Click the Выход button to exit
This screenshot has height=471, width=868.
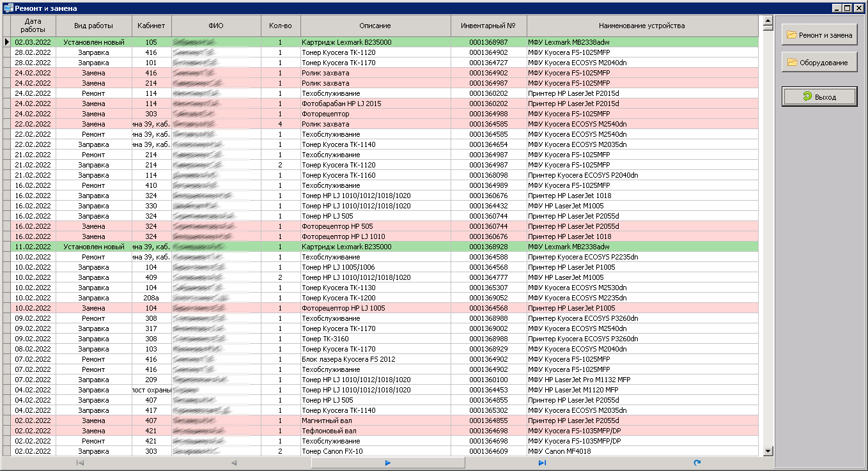pyautogui.click(x=819, y=97)
